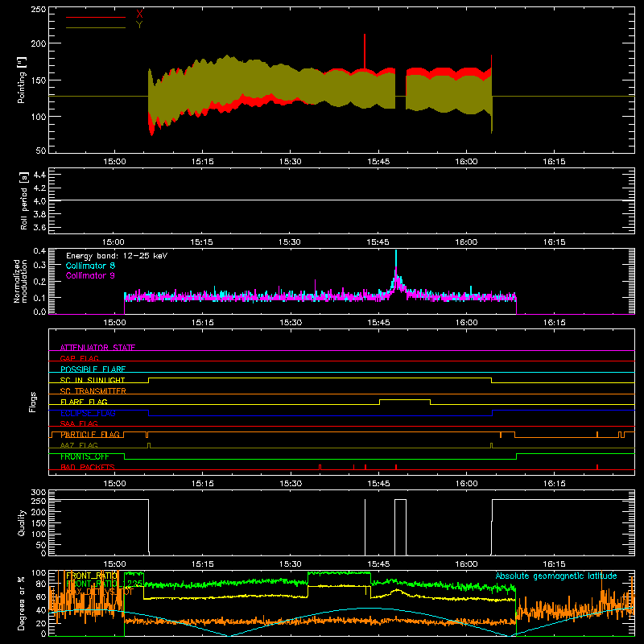
Task: Click the GAP_FLAG label
Action: [x=79, y=358]
